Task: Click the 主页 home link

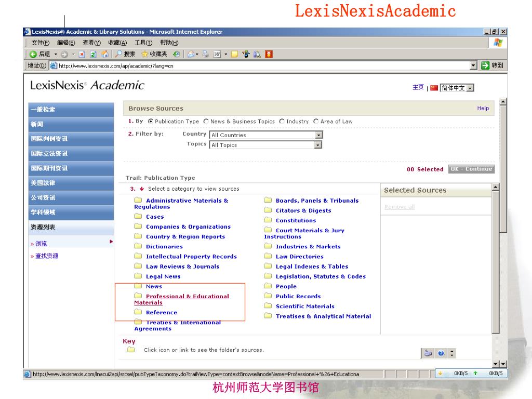Action: pyautogui.click(x=418, y=87)
